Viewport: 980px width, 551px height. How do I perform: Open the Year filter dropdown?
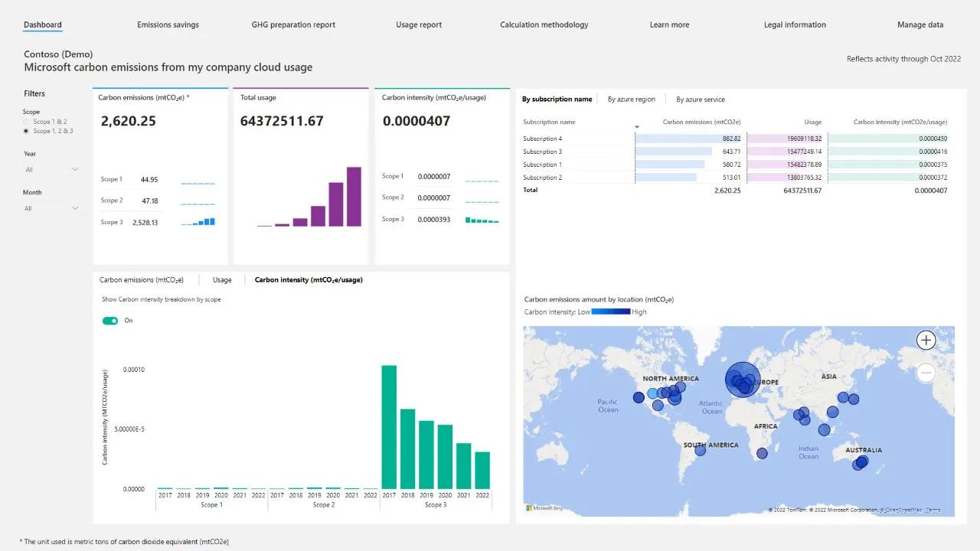coord(52,169)
